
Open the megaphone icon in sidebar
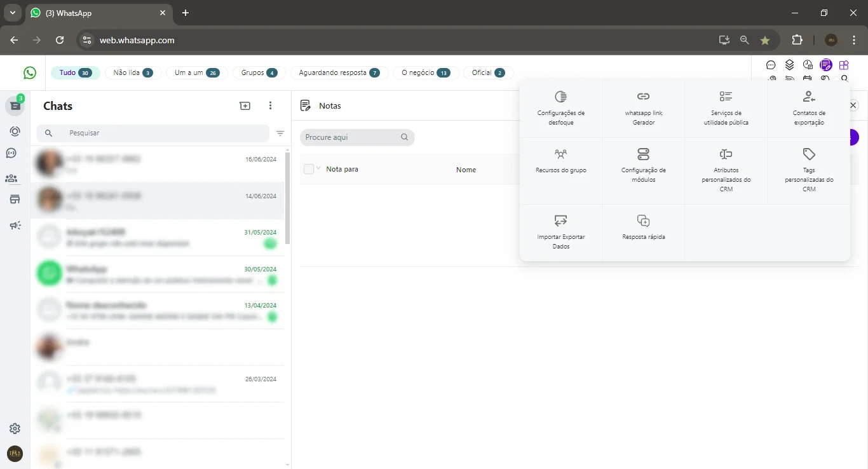(15, 225)
